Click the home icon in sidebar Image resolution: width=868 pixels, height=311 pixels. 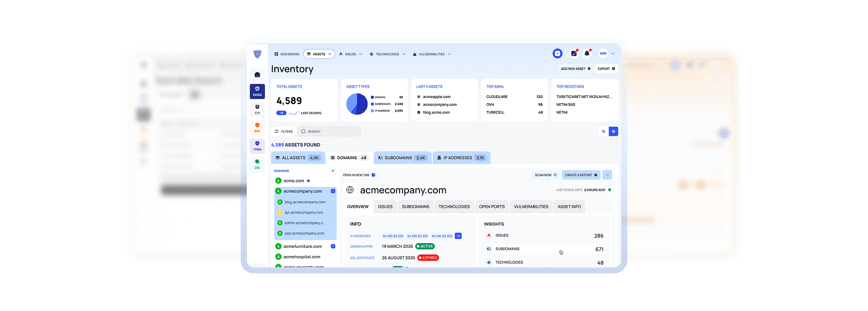coord(257,75)
